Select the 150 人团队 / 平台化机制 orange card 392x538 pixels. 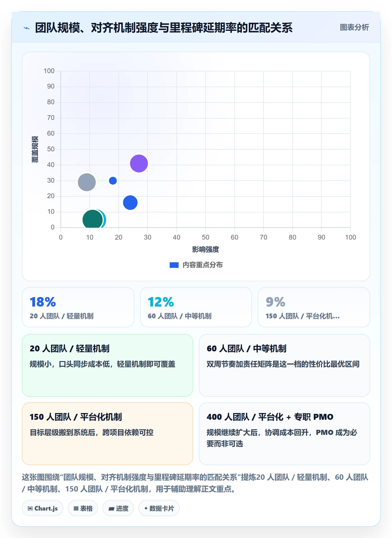tap(108, 434)
